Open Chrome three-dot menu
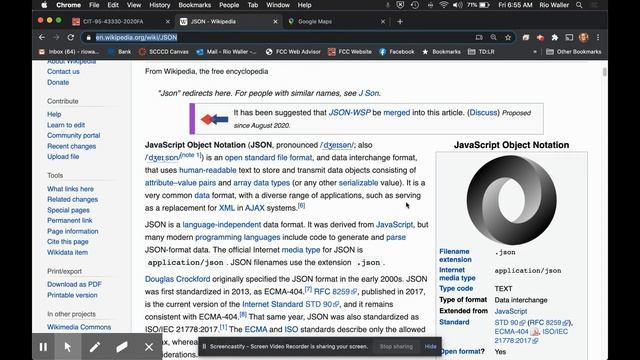Screen dimensions: 640x360 click(x=598, y=38)
